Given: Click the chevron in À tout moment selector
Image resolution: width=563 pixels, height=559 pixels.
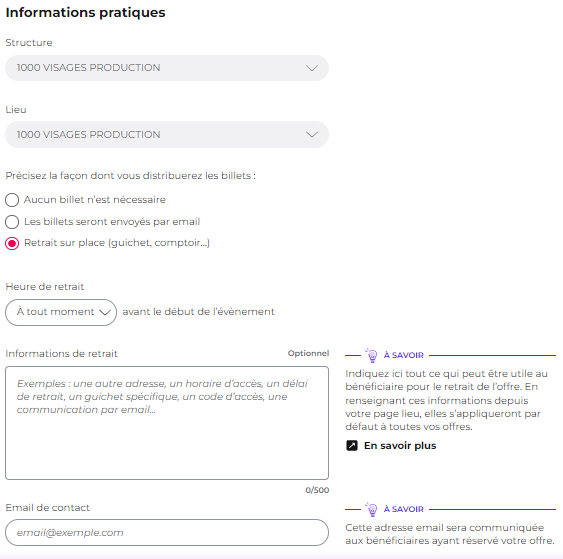Looking at the screenshot, I should coord(104,312).
